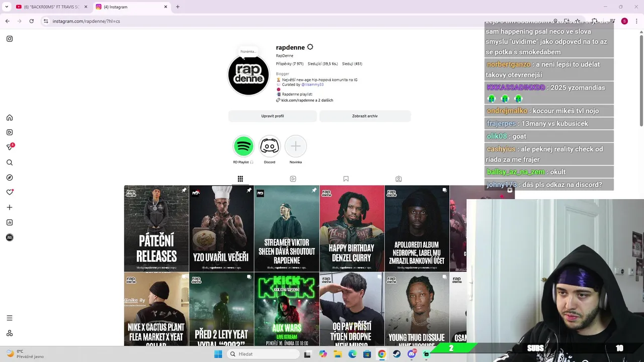Click the Zobrazit archiv button
This screenshot has width=644, height=362.
pos(365,116)
